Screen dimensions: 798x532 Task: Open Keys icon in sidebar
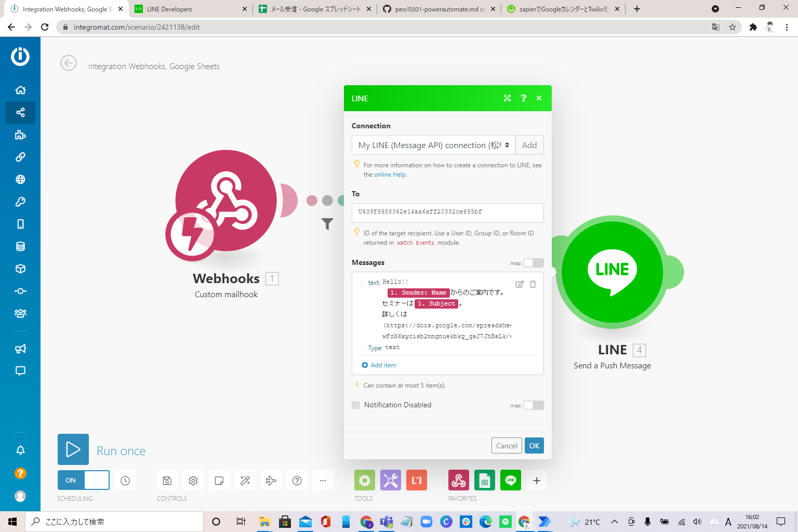[20, 202]
